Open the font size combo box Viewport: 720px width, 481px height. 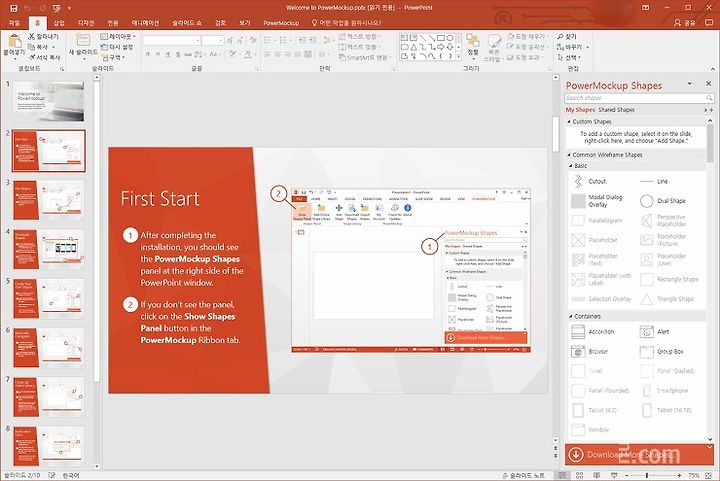pos(213,40)
